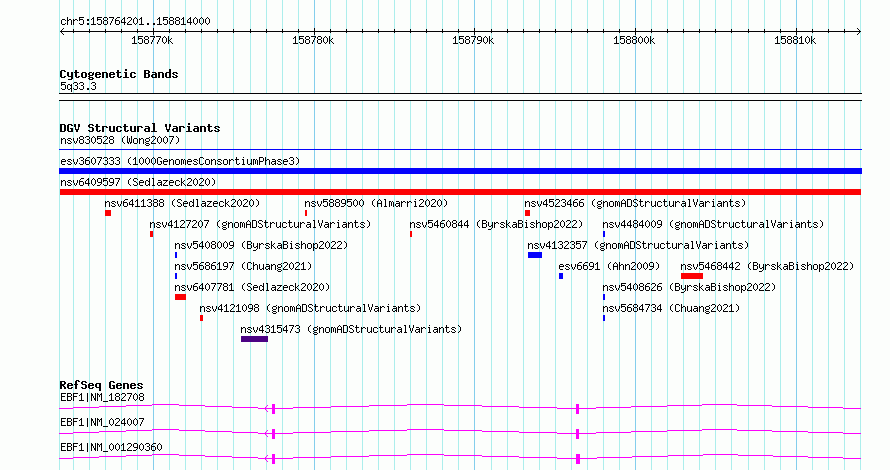Open nsv4484009 gnomAD variant label
Image resolution: width=890 pixels, height=470 pixels.
(x=713, y=224)
